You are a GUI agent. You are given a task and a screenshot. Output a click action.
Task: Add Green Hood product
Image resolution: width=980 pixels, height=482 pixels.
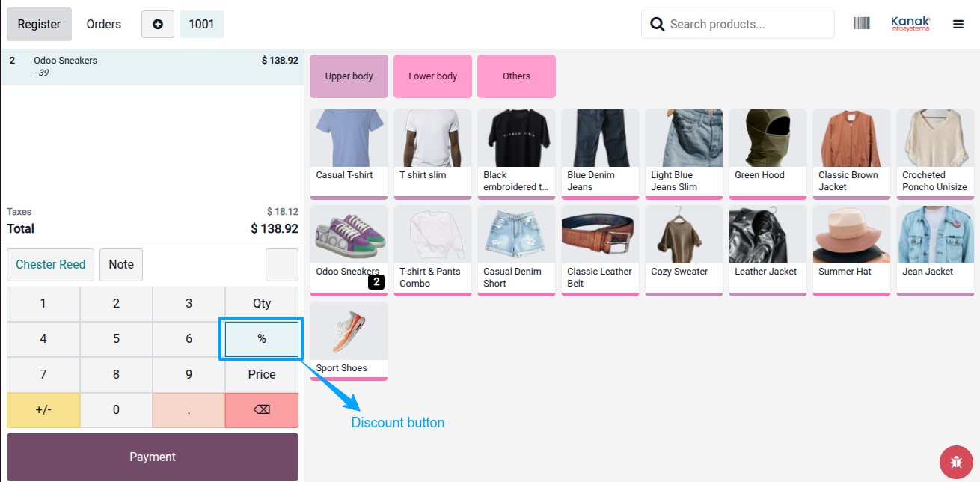768,154
